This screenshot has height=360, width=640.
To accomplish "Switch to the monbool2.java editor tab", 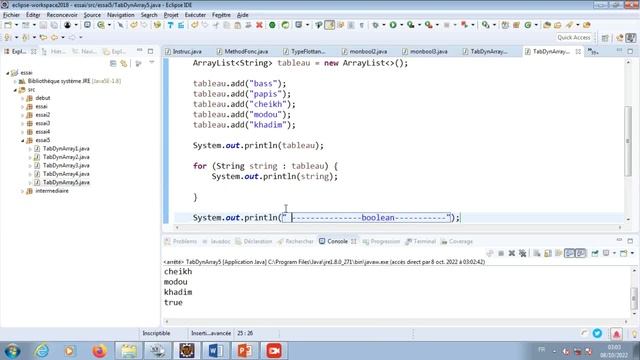I will (x=364, y=52).
